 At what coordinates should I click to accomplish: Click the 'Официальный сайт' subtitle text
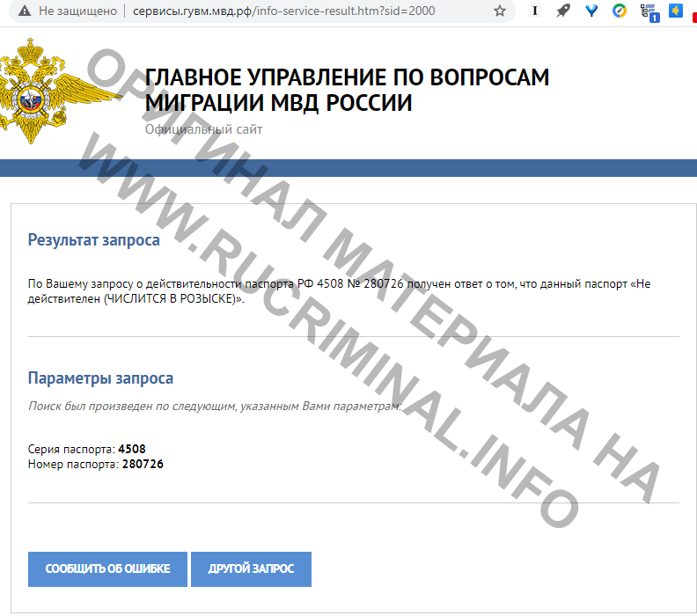[x=203, y=129]
